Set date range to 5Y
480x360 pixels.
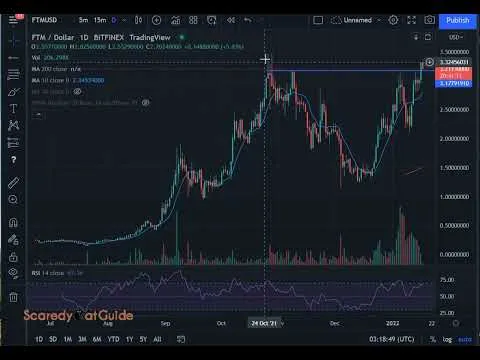[x=143, y=339]
